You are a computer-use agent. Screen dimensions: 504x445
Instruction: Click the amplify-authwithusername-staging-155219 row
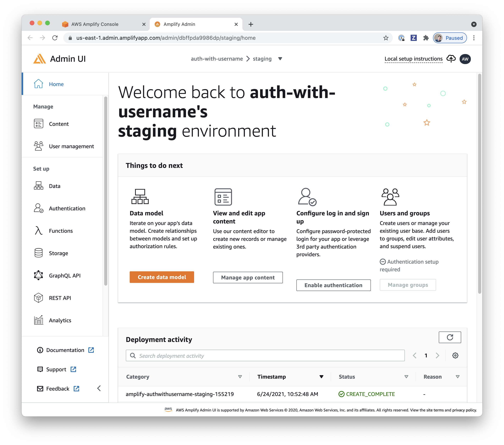tap(293, 394)
